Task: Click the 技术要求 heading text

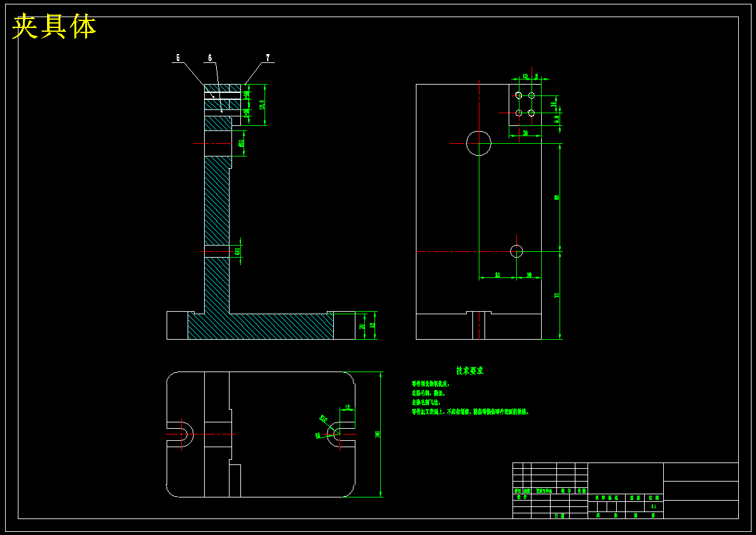Action: (470, 370)
